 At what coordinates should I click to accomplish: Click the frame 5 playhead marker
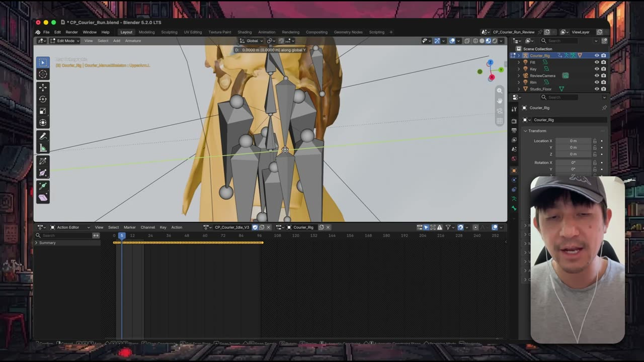click(121, 235)
